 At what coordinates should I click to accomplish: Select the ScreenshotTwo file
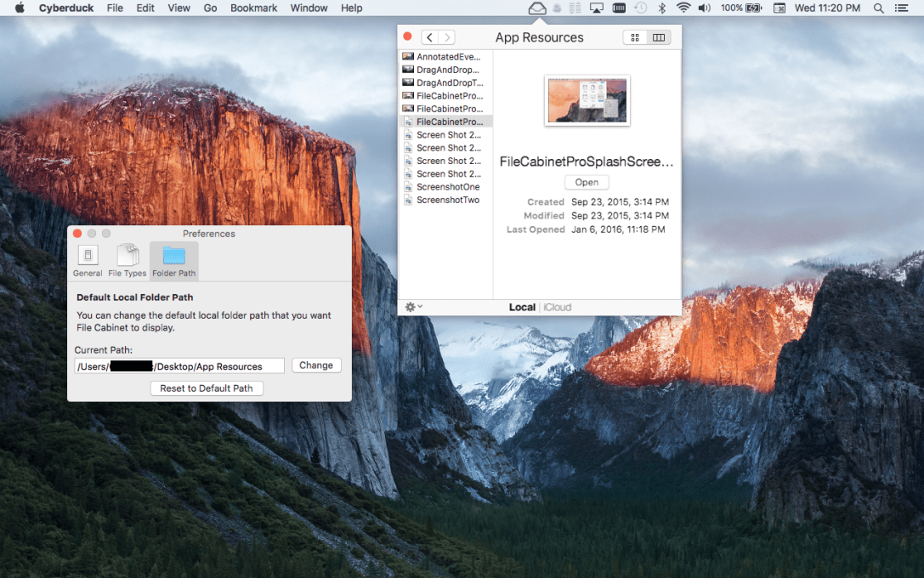click(x=445, y=200)
